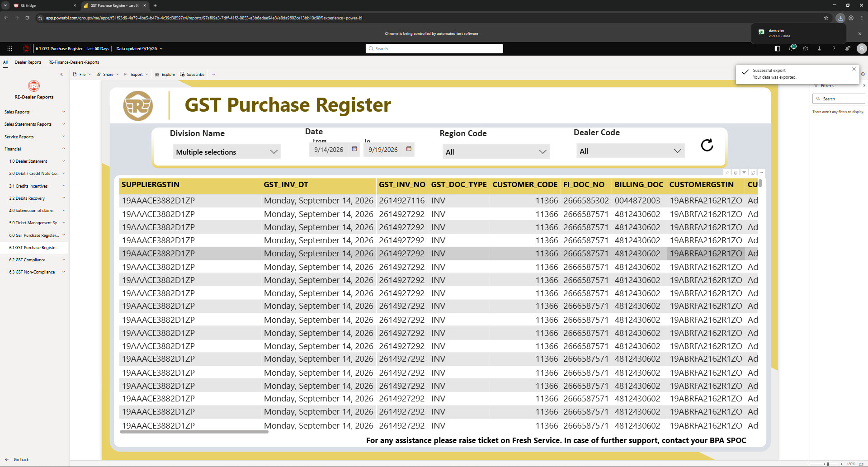Click the Explore button
The image size is (868, 467).
(x=165, y=75)
